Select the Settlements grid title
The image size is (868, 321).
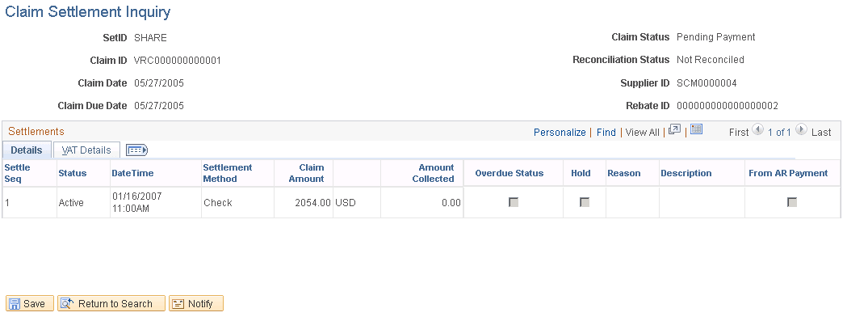36,132
